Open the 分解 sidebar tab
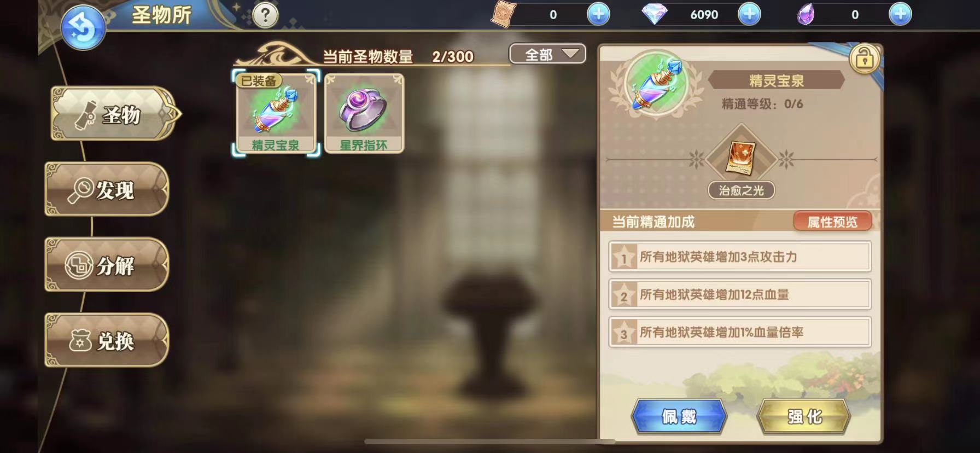980x453 pixels. pyautogui.click(x=107, y=265)
